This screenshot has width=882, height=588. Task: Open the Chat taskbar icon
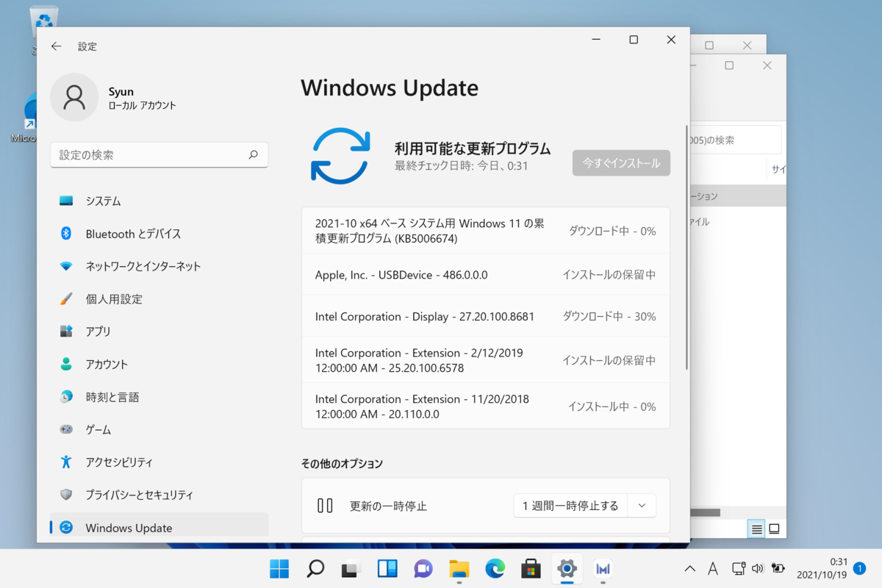tap(423, 568)
